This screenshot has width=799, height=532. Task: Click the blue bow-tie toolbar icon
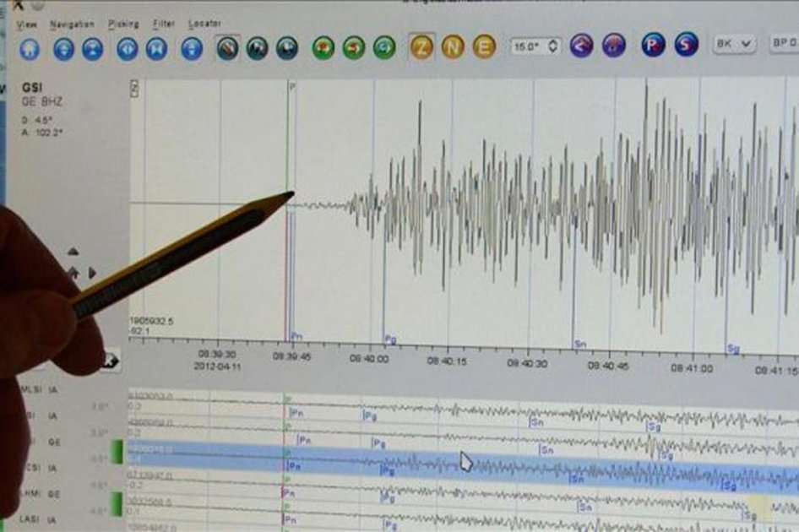tap(156, 50)
